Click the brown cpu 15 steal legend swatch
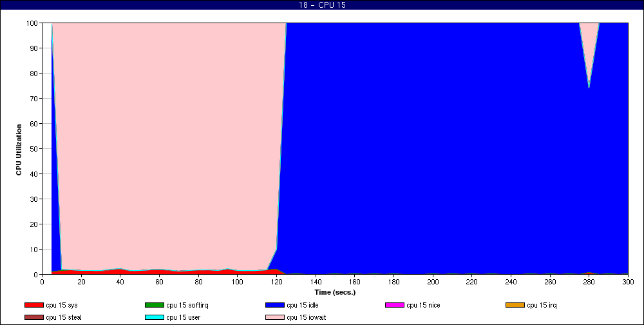644x325 pixels. tap(34, 317)
